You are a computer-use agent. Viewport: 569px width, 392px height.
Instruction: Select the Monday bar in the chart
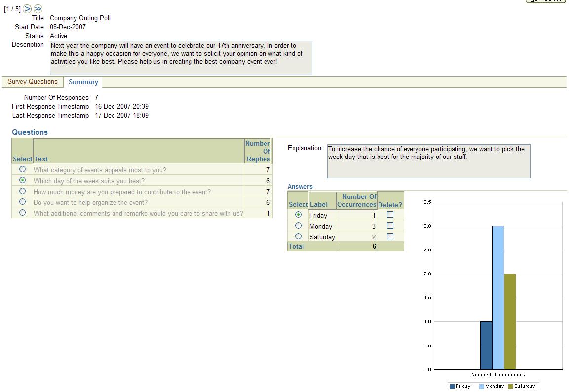498,297
